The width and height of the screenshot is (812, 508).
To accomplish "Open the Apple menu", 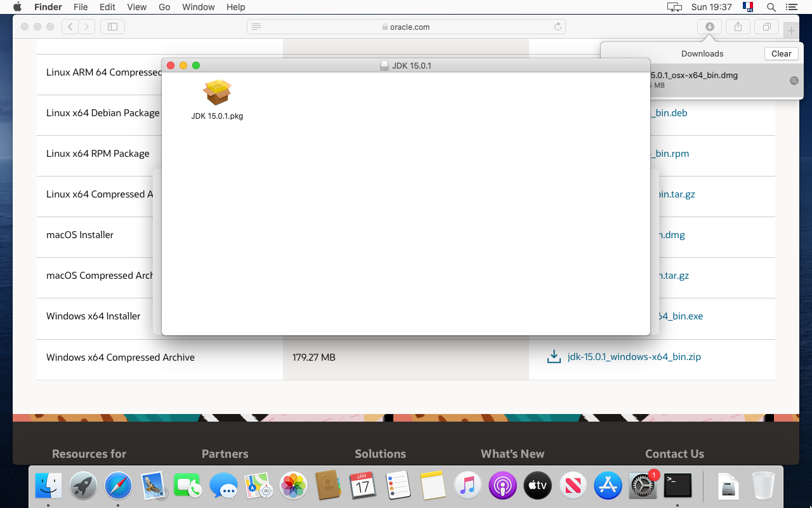I will click(17, 7).
